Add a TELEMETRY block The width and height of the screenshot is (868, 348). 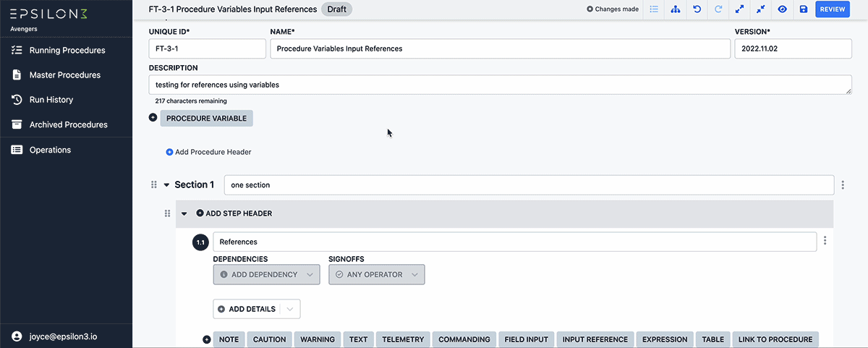coord(403,339)
